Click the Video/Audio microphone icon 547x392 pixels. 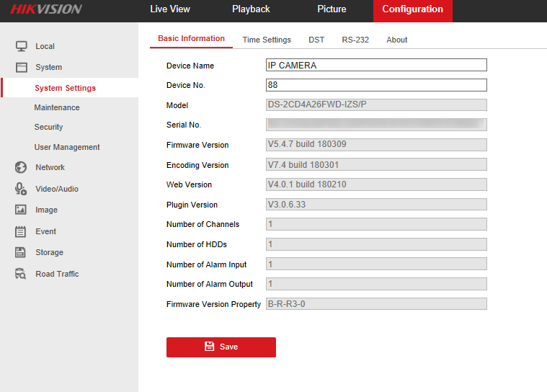coord(21,189)
